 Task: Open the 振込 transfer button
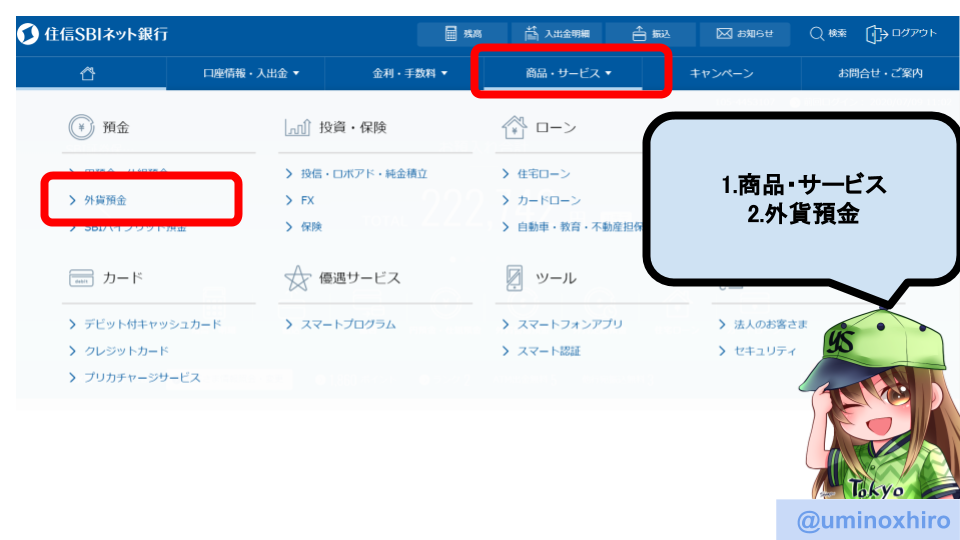click(651, 34)
